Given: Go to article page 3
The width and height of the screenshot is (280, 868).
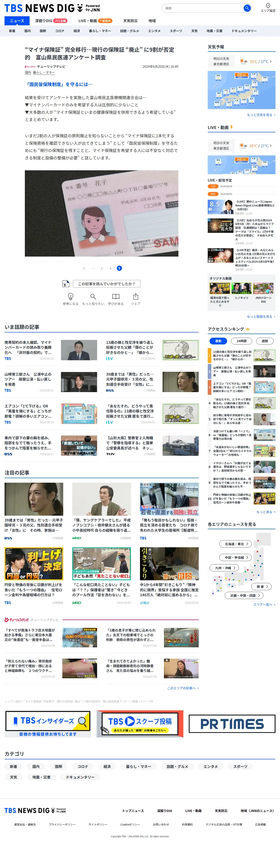Looking at the screenshot, I should 101,268.
